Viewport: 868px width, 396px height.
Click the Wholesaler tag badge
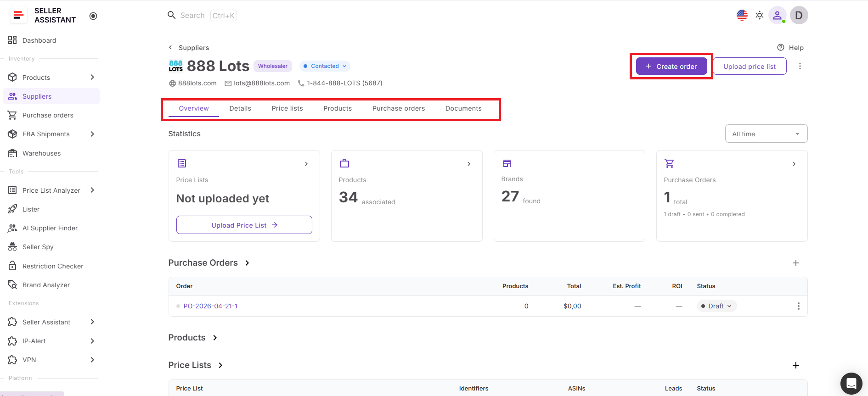click(x=273, y=66)
